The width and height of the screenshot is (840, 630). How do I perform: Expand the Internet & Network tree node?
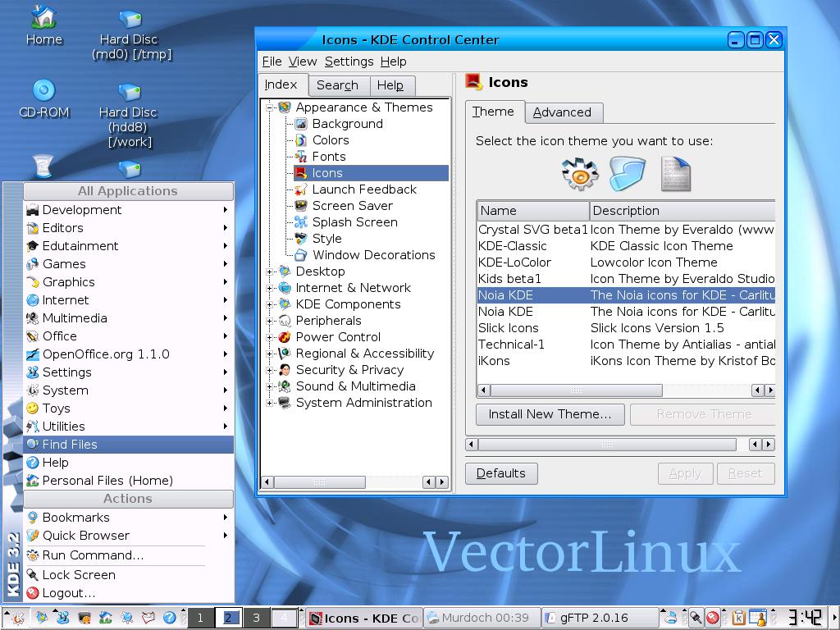pos(270,288)
